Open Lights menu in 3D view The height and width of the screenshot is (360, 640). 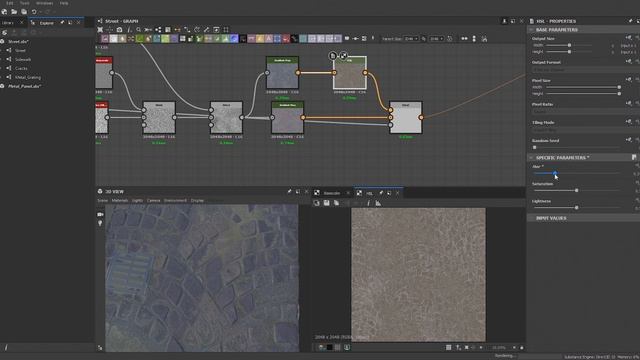(137, 200)
